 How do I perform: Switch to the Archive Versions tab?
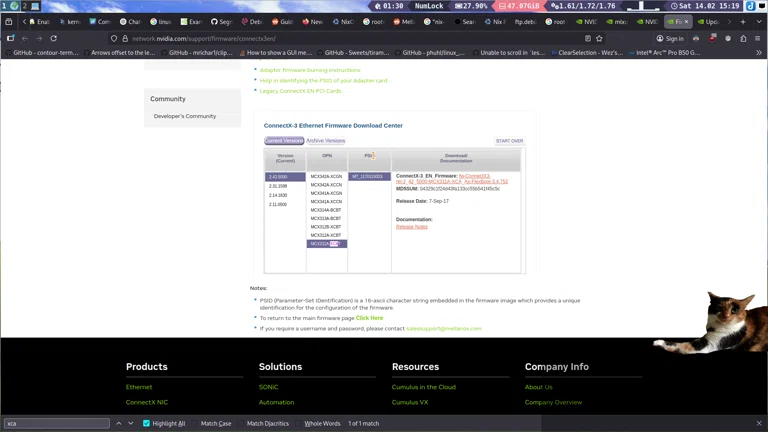point(325,141)
